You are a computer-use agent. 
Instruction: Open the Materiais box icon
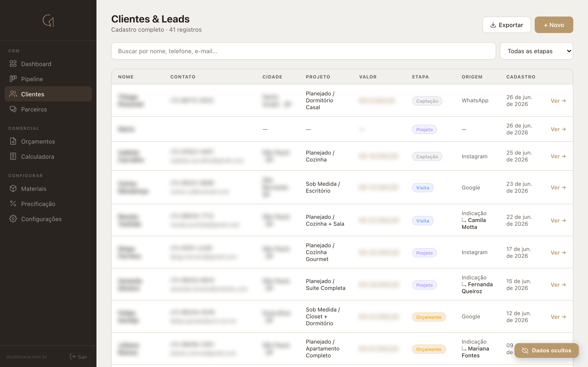click(x=13, y=188)
